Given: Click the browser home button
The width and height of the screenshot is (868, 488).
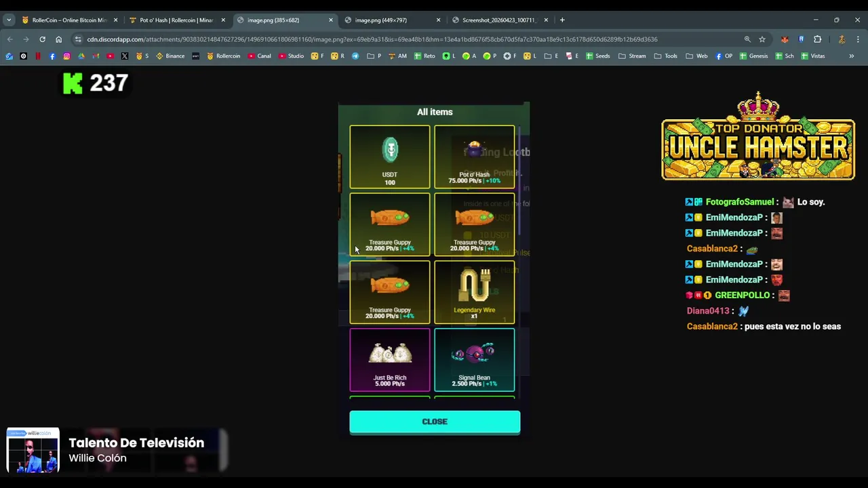Looking at the screenshot, I should coord(58,39).
